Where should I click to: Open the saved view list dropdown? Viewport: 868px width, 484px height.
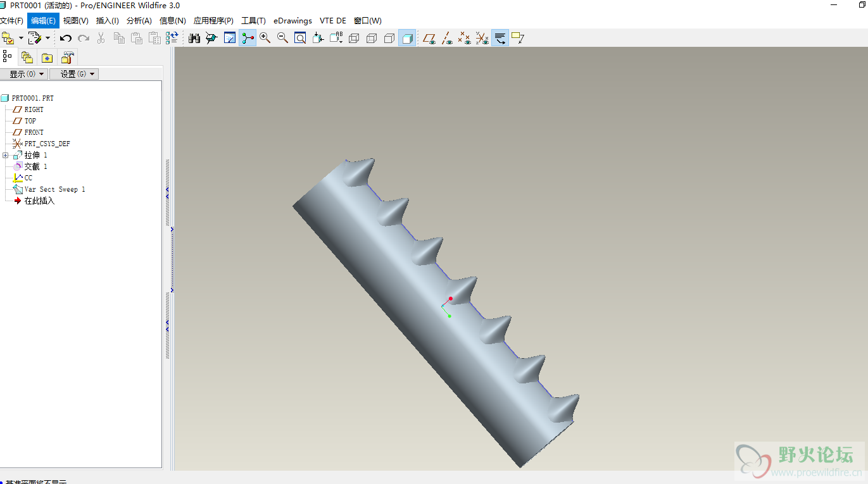[x=336, y=39]
